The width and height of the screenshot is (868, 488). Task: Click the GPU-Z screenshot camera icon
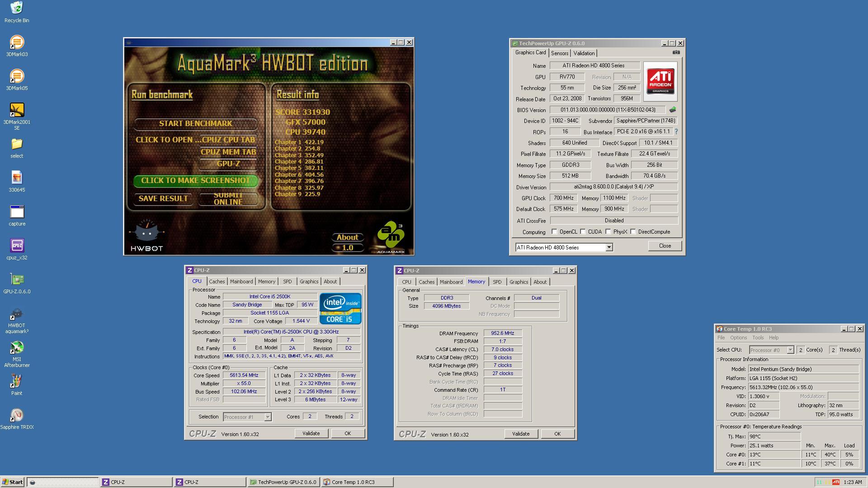(x=676, y=52)
